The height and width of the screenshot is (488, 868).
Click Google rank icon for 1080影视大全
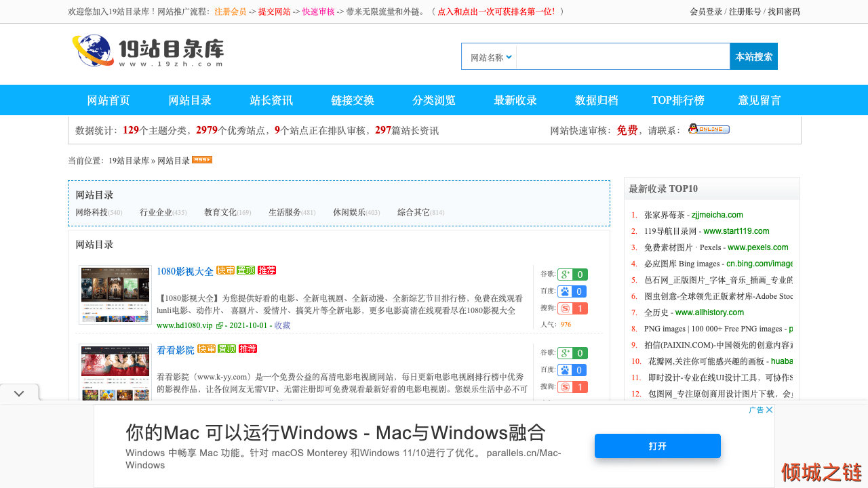[572, 274]
